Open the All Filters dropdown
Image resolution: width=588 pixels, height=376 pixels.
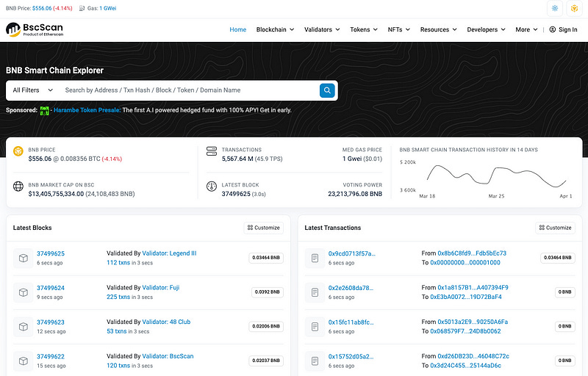pyautogui.click(x=33, y=90)
